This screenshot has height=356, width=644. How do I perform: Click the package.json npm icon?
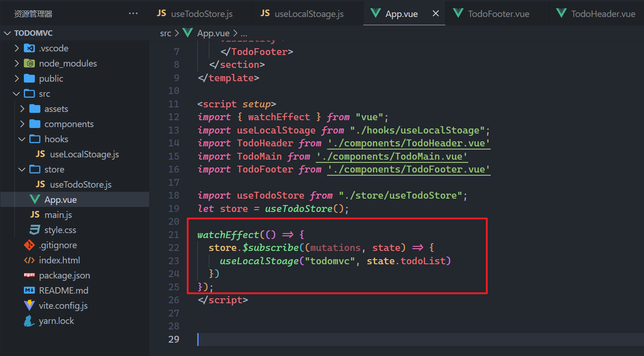29,276
